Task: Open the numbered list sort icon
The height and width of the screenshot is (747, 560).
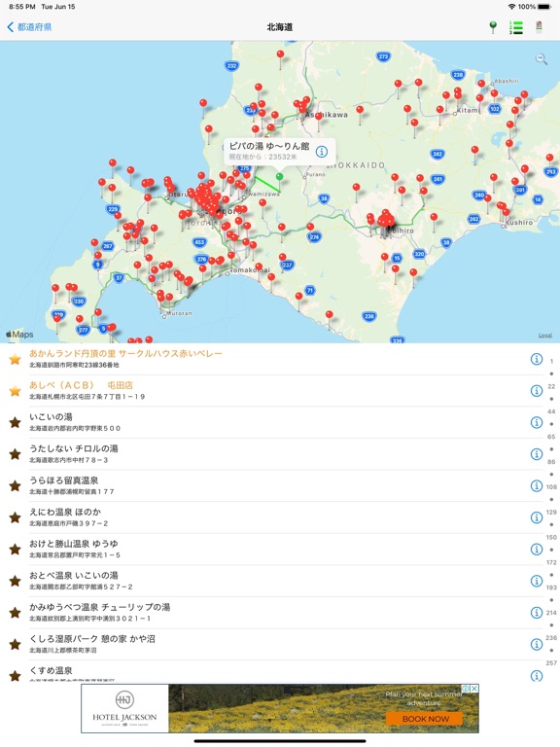Action: (515, 27)
